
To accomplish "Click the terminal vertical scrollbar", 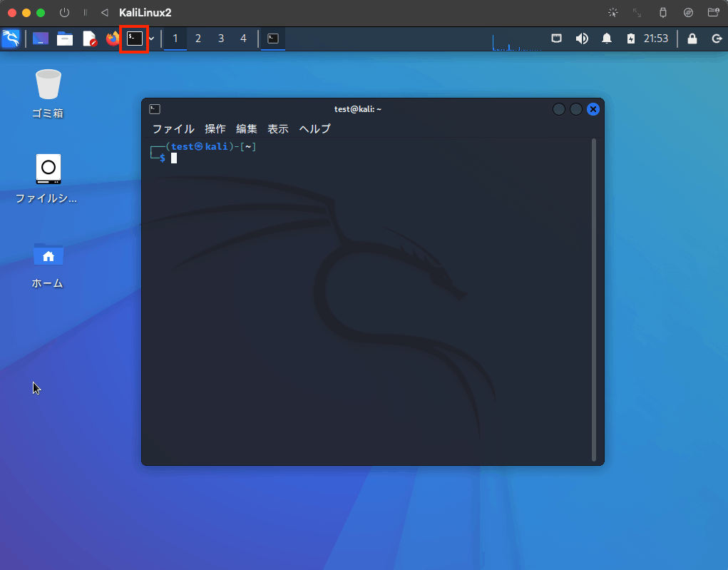I will pos(594,300).
